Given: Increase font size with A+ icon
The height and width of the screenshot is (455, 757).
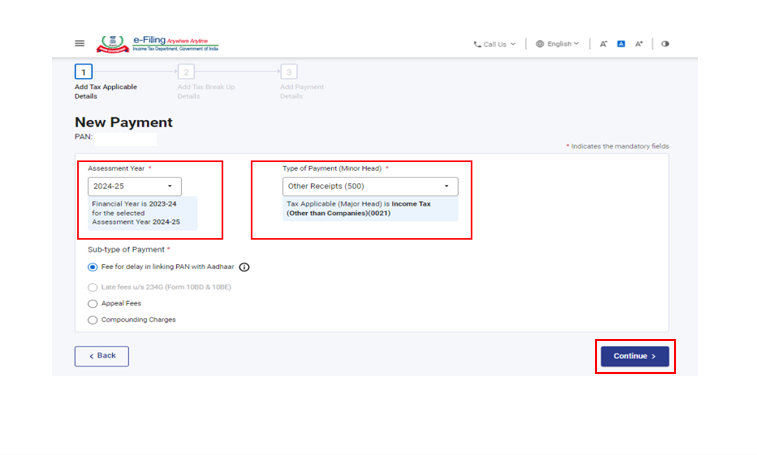Looking at the screenshot, I should pos(639,44).
